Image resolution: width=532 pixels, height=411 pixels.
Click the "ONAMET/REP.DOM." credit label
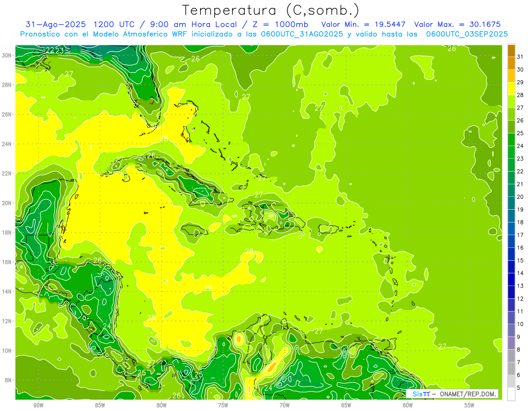point(467,394)
